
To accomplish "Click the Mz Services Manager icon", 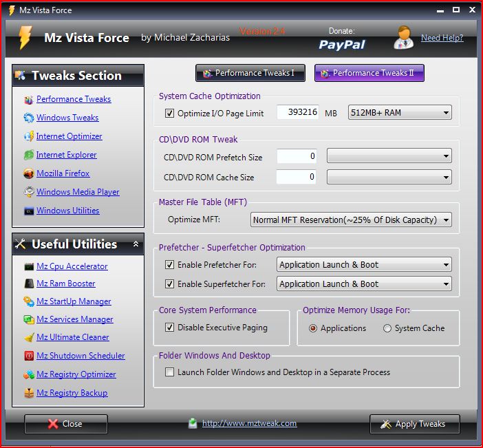I will coord(29,319).
